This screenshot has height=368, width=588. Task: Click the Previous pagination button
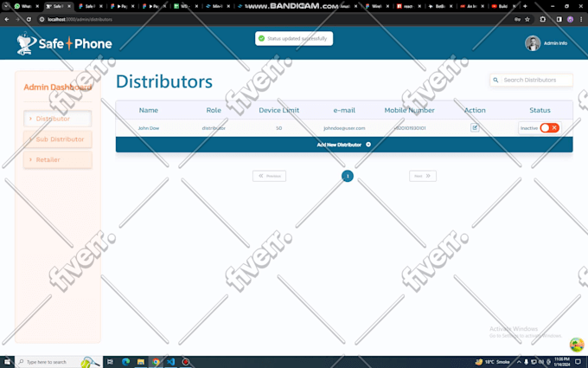point(269,176)
